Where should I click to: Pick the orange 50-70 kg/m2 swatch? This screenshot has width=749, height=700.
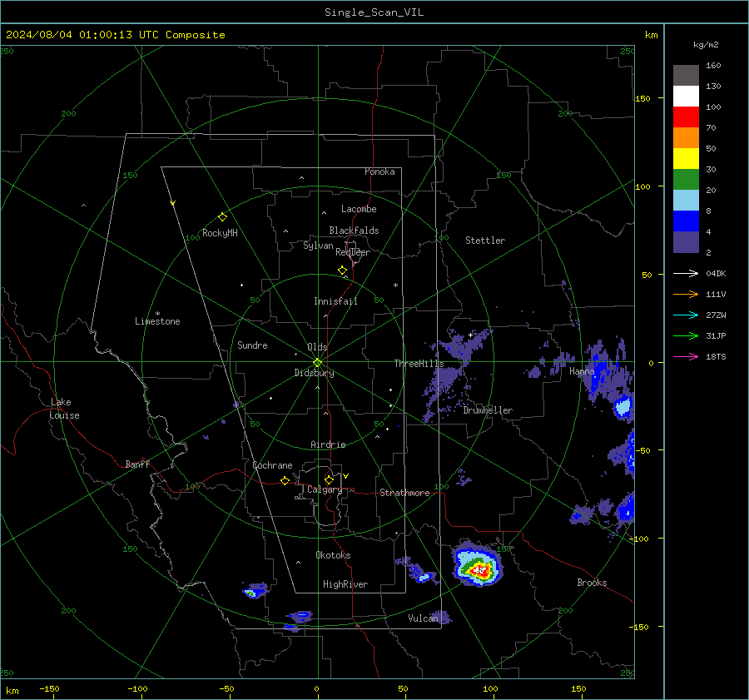686,138
